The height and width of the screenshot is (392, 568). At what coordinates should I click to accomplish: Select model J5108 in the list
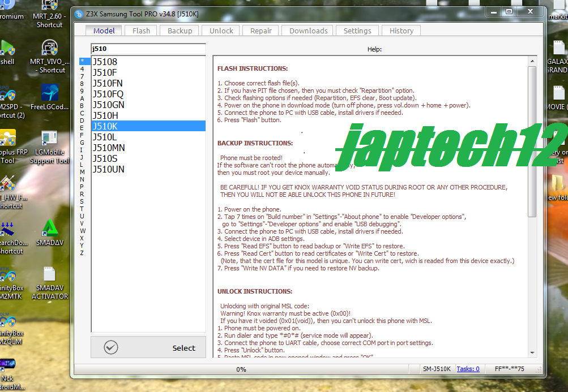tap(148, 62)
